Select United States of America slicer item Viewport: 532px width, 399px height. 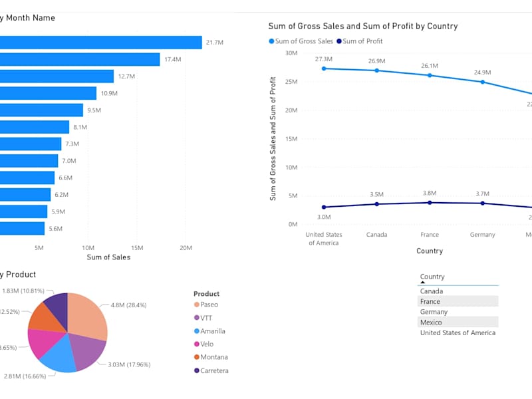[458, 332]
